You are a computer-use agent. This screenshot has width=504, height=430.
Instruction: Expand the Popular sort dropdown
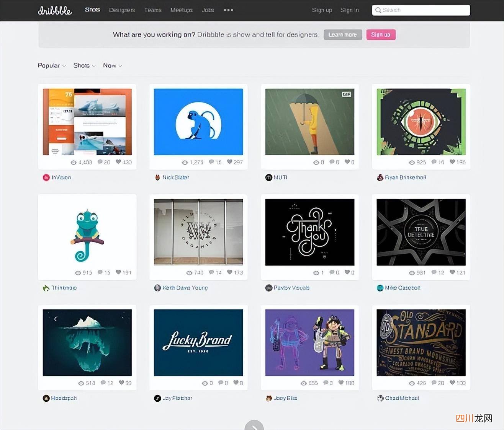click(x=52, y=66)
